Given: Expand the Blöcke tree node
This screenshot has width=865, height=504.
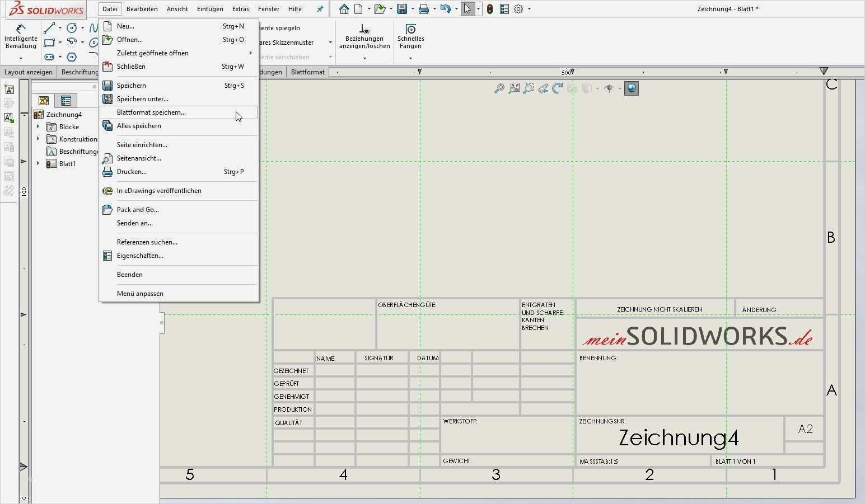Looking at the screenshot, I should tap(38, 127).
